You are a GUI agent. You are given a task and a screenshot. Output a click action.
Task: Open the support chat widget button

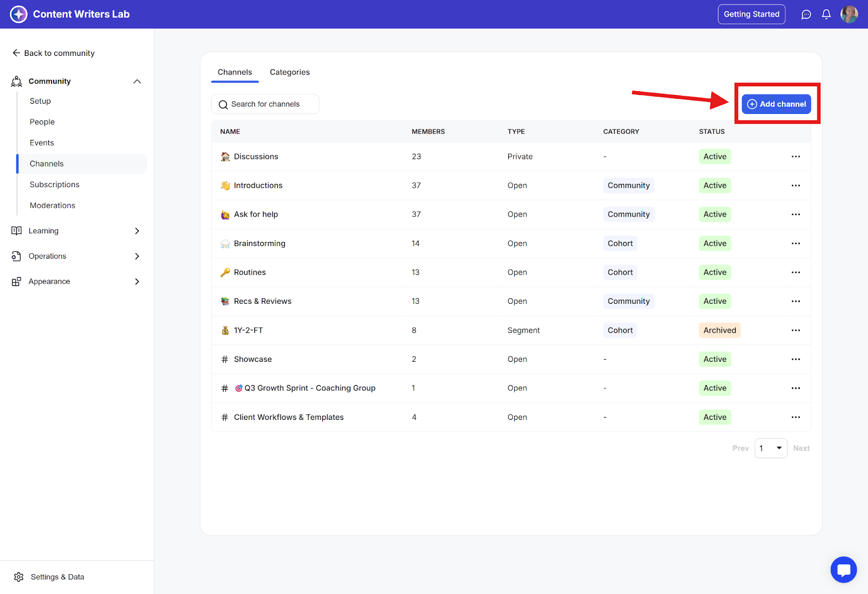point(844,570)
